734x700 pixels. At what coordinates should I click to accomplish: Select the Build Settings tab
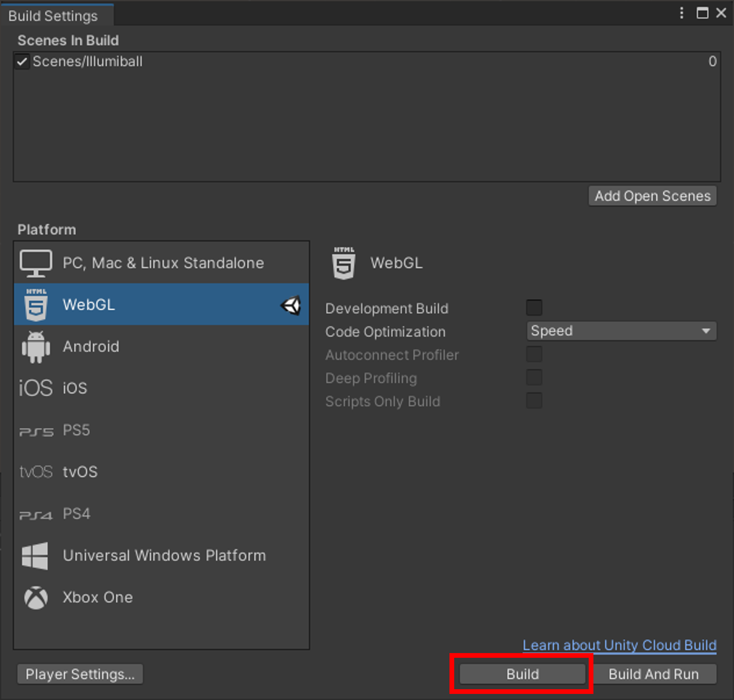point(53,16)
